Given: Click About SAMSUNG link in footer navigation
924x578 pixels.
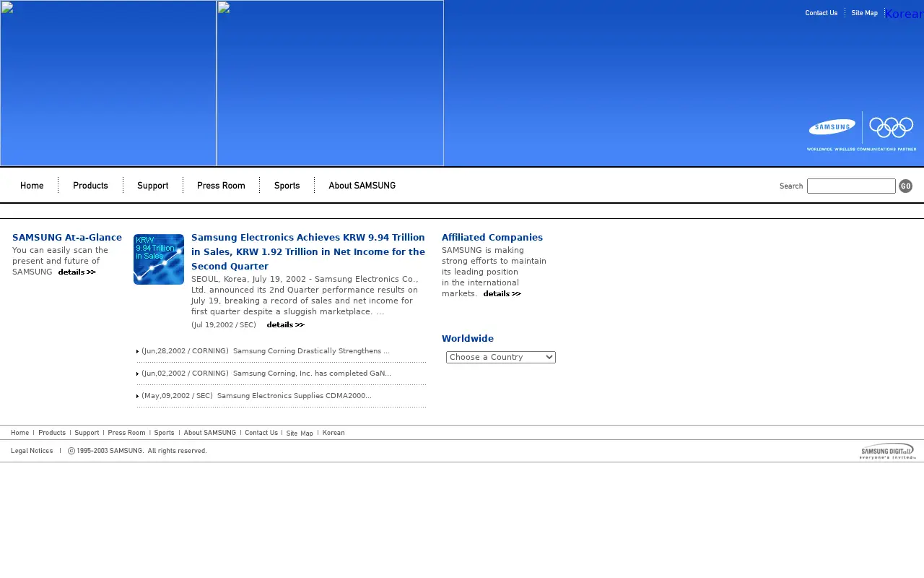Looking at the screenshot, I should pos(210,433).
